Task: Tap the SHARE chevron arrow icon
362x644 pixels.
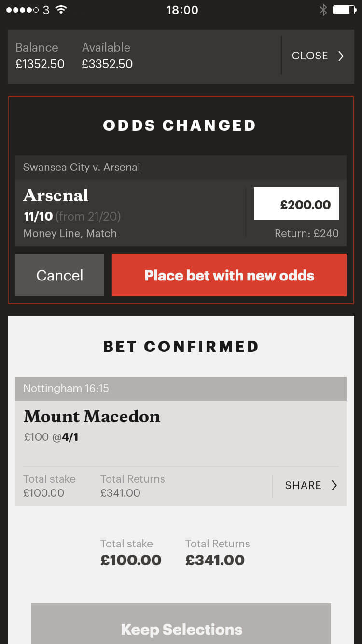Action: [x=334, y=486]
